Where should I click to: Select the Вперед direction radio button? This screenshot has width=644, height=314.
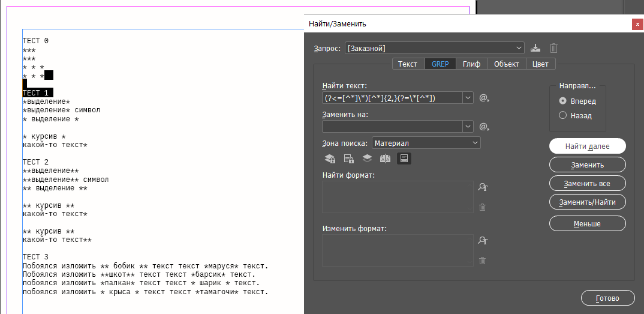(562, 101)
